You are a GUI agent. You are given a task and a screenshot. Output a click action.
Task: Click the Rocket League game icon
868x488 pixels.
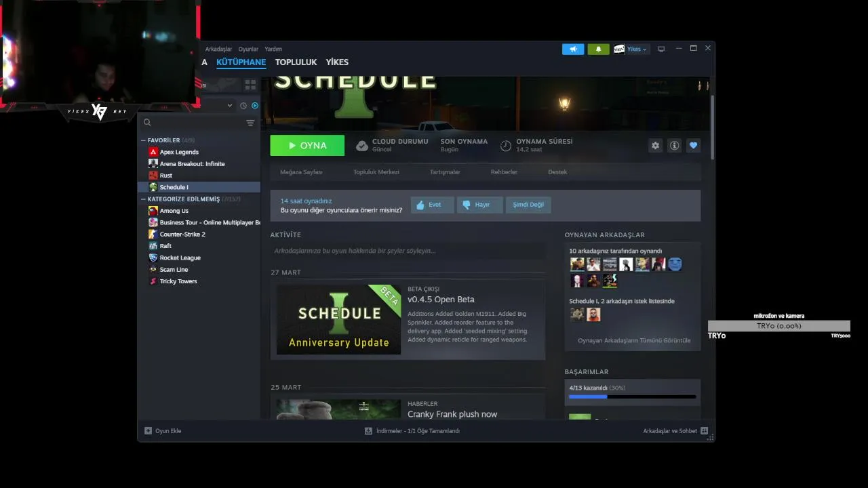point(153,258)
